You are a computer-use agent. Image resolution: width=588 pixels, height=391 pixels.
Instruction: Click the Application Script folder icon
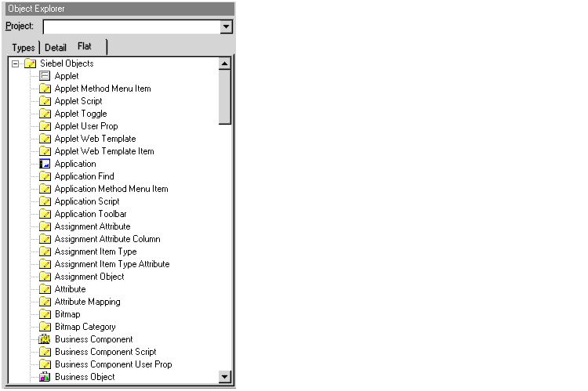point(45,201)
